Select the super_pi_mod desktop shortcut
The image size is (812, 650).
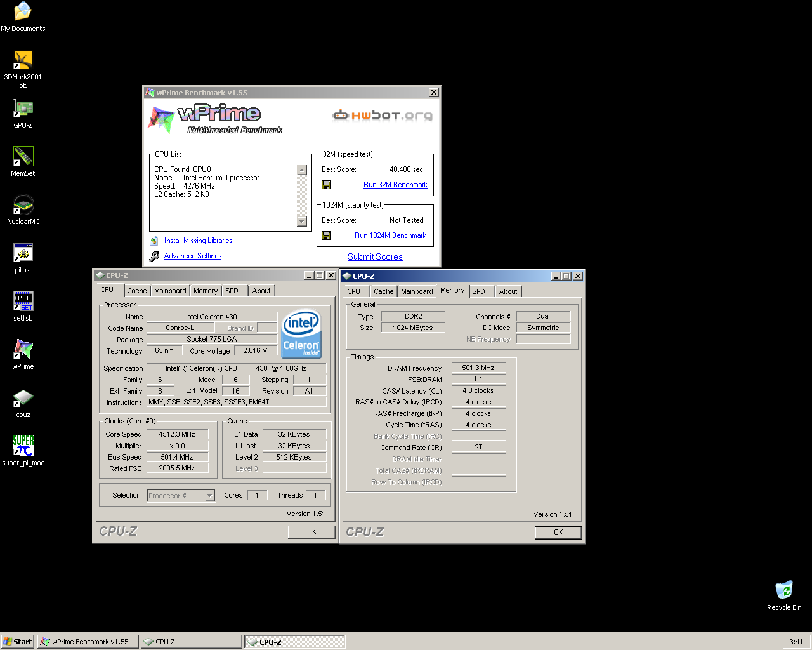point(23,452)
